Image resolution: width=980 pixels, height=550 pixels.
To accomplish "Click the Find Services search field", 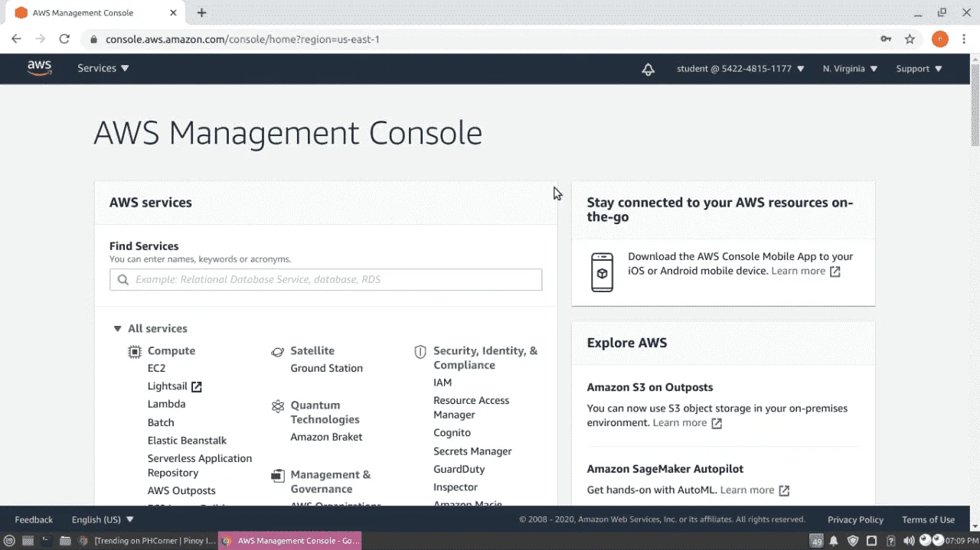I will [325, 279].
